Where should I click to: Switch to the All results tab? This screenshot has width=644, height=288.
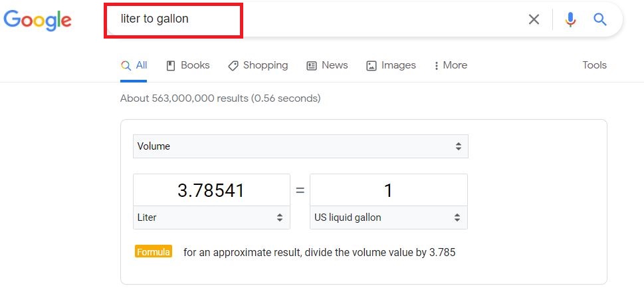134,65
